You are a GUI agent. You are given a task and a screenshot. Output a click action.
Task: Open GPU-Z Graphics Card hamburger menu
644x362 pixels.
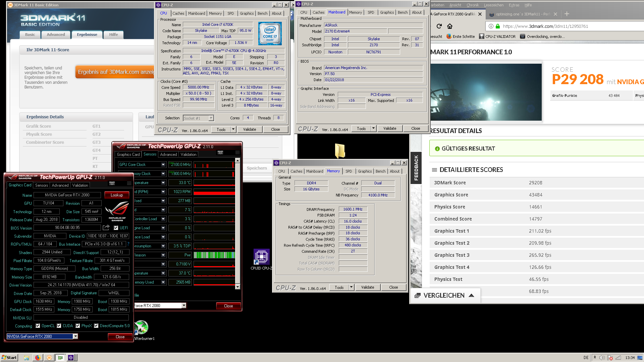129,183
